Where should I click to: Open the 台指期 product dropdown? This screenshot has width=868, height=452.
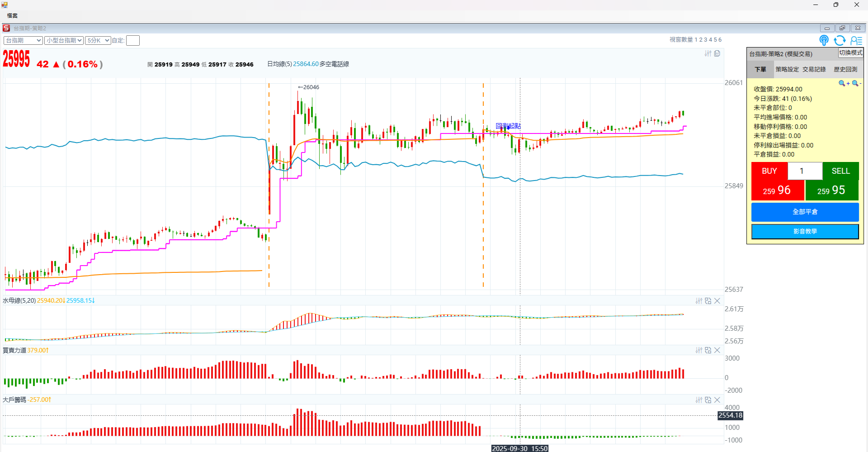[23, 41]
